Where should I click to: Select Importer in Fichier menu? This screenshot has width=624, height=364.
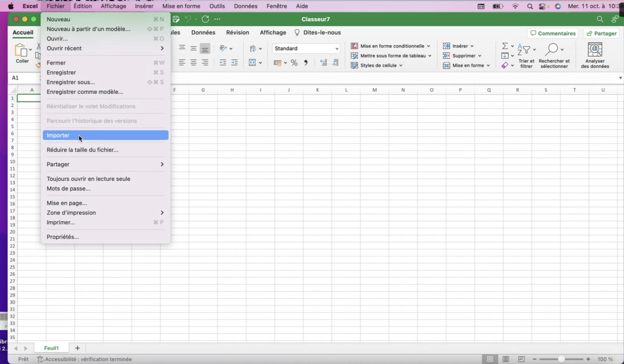(105, 135)
